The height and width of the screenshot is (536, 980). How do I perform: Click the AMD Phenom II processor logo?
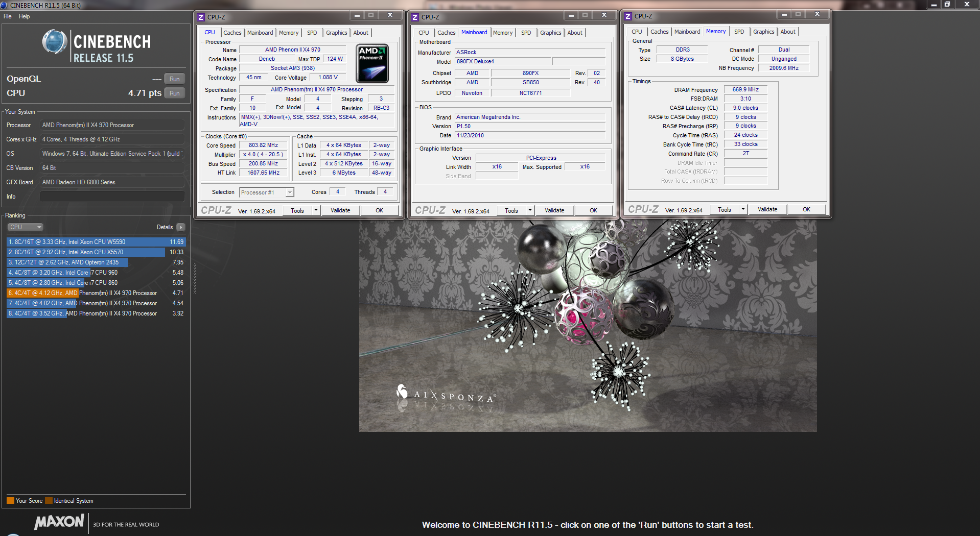[x=372, y=63]
